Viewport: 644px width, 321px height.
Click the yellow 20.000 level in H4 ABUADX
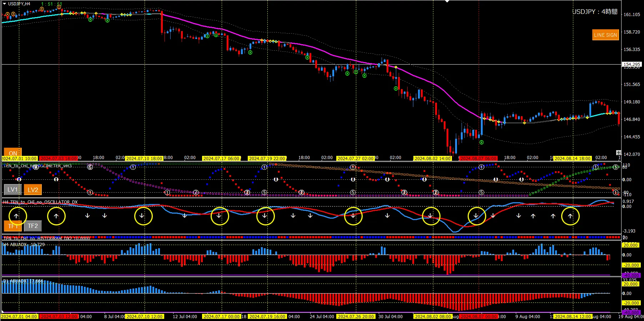tap(631, 245)
